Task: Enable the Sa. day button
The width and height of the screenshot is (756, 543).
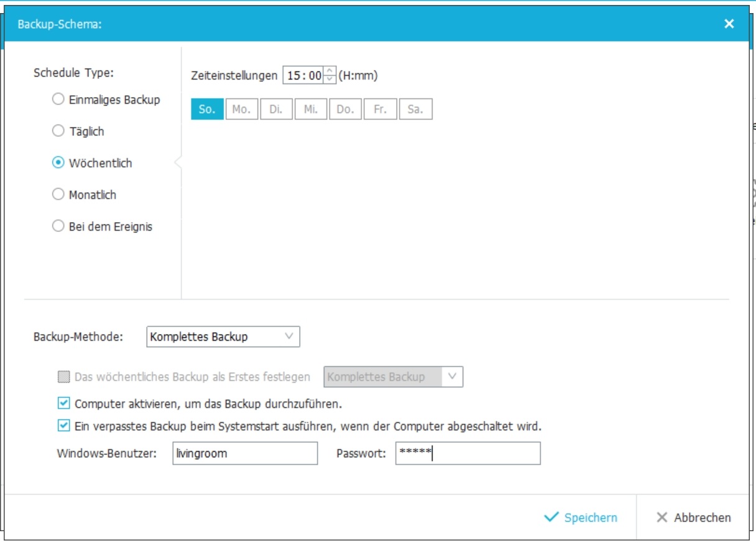Action: pyautogui.click(x=415, y=109)
